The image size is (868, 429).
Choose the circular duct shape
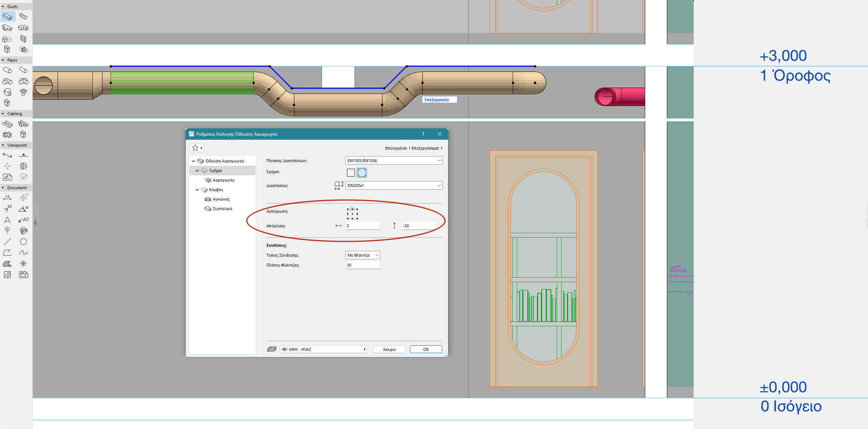click(362, 173)
